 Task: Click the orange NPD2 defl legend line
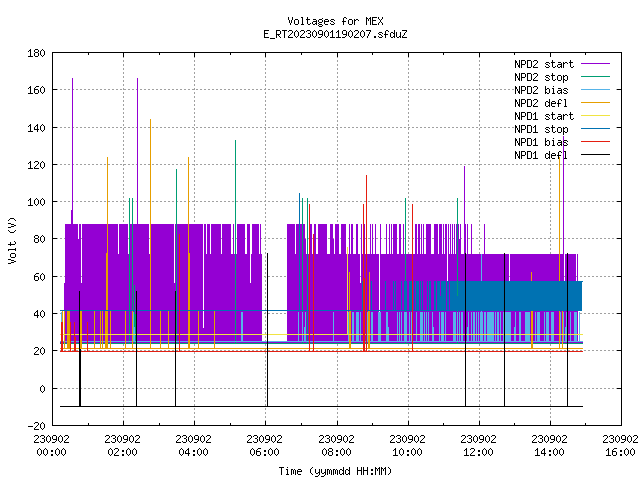pyautogui.click(x=596, y=103)
